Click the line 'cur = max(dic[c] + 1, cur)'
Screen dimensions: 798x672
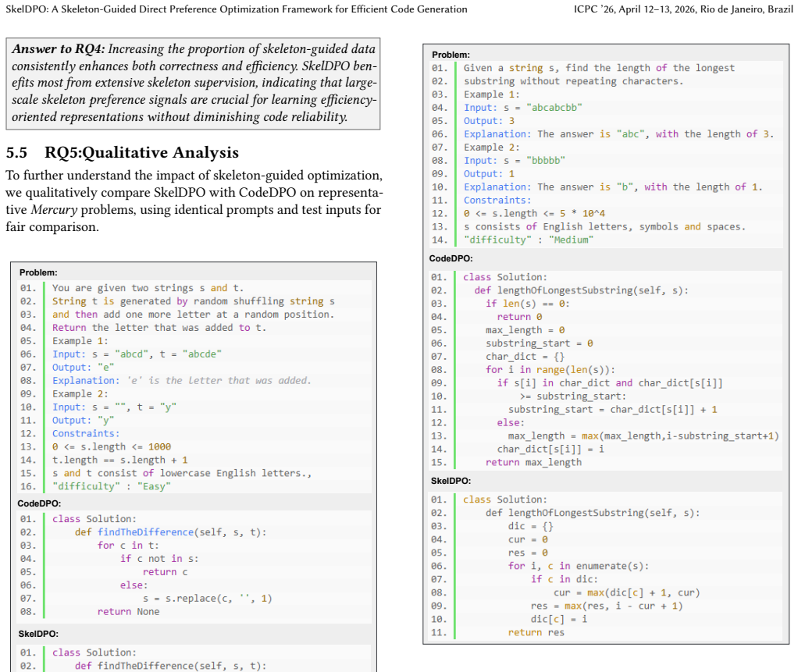(x=626, y=592)
